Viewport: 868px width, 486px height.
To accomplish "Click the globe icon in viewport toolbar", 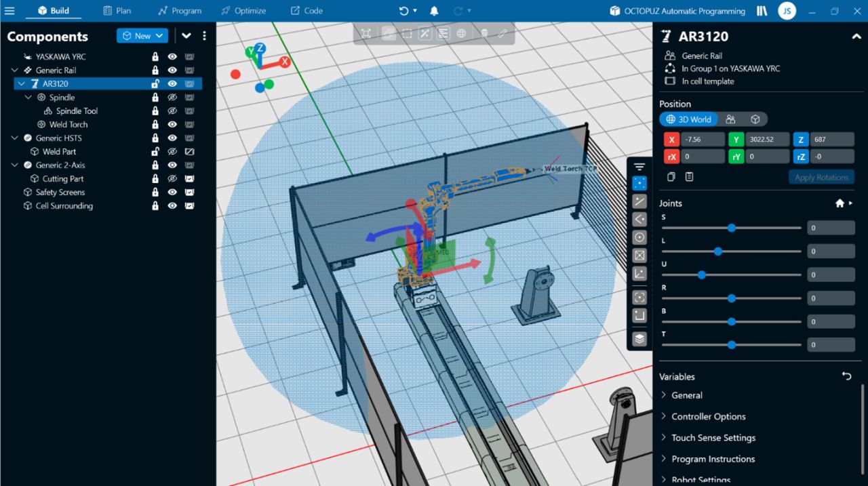I will [461, 33].
